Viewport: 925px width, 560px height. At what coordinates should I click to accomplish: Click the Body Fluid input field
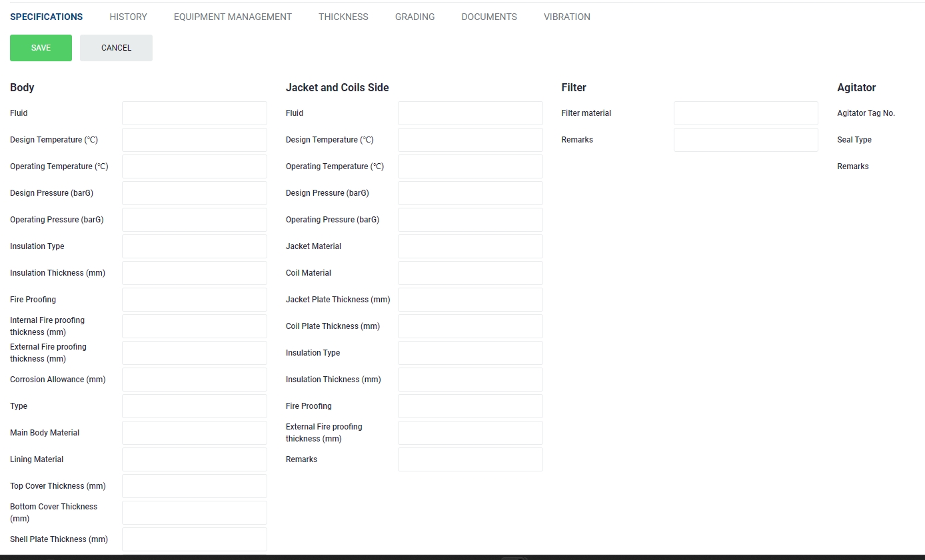(x=194, y=113)
